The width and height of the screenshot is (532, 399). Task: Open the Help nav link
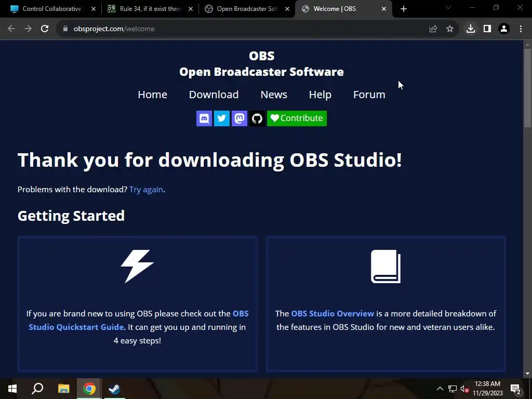(x=320, y=95)
